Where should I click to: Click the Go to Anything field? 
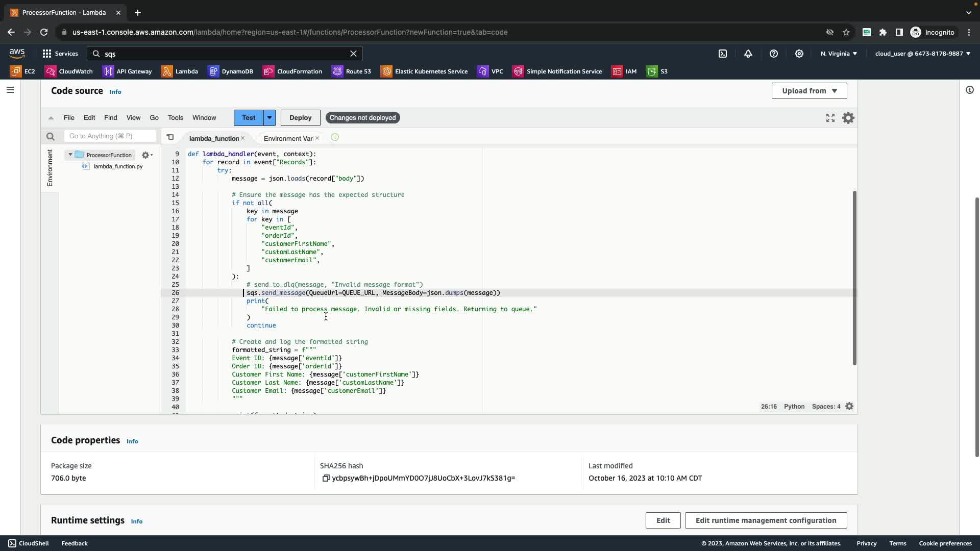click(110, 136)
